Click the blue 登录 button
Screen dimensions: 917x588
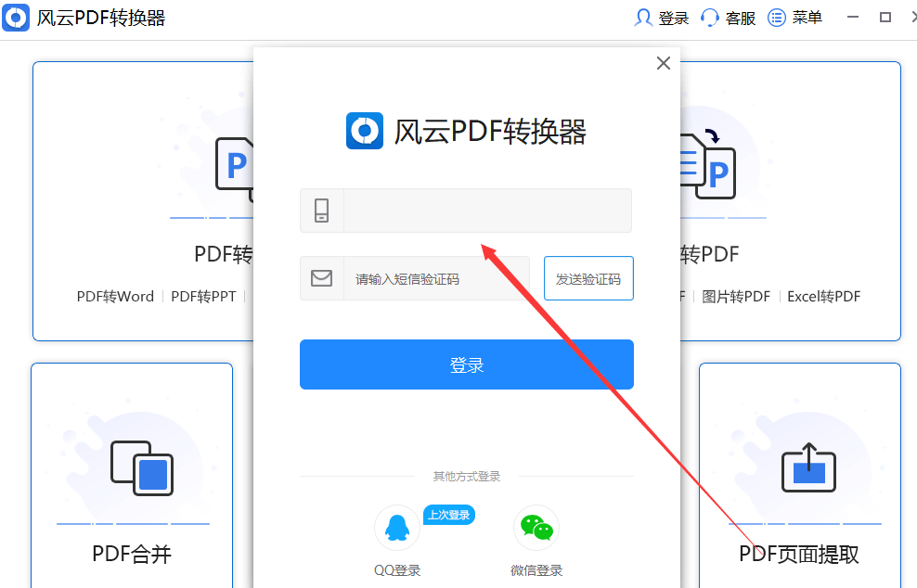[x=467, y=364]
